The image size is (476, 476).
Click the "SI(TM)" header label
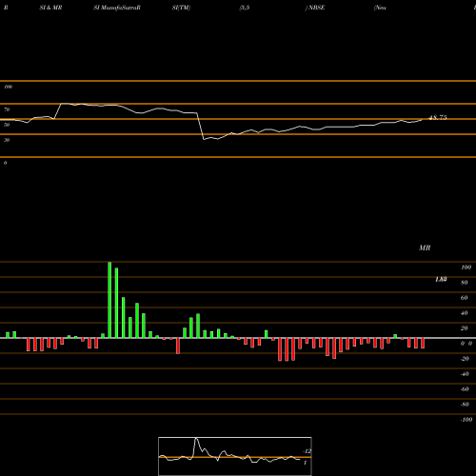(181, 8)
